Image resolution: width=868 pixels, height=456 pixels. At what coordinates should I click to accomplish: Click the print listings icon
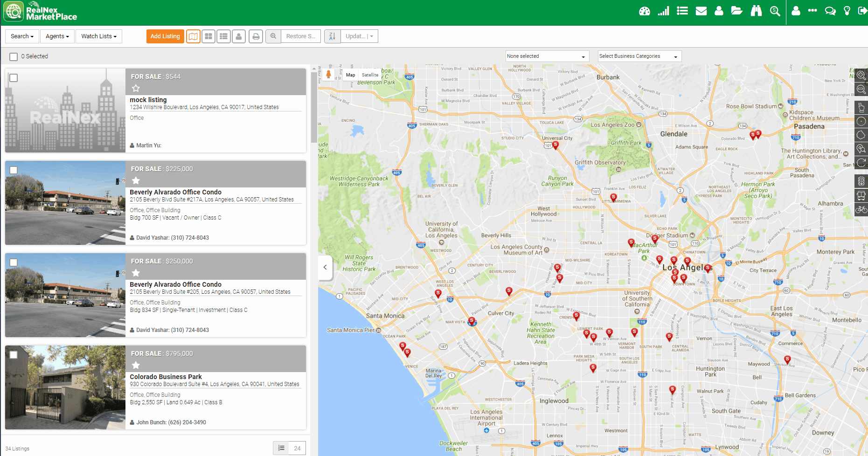[x=256, y=36]
